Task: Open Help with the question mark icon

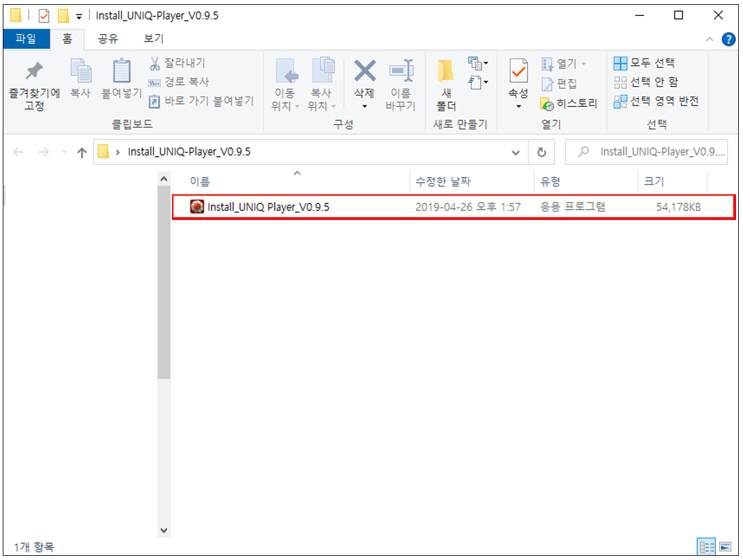Action: pos(728,40)
